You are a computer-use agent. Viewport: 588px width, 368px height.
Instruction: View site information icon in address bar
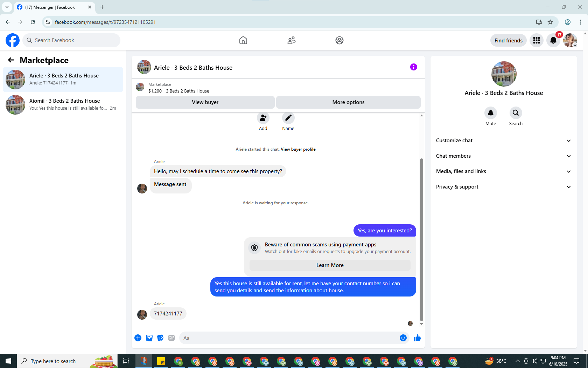click(x=48, y=22)
